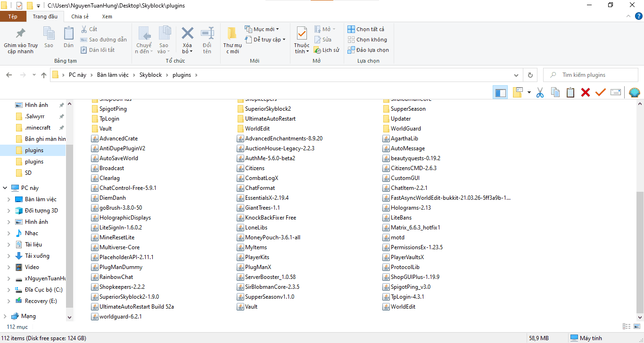Switch to the Xem ribbon tab
Screen dimensions: 644x343
107,16
